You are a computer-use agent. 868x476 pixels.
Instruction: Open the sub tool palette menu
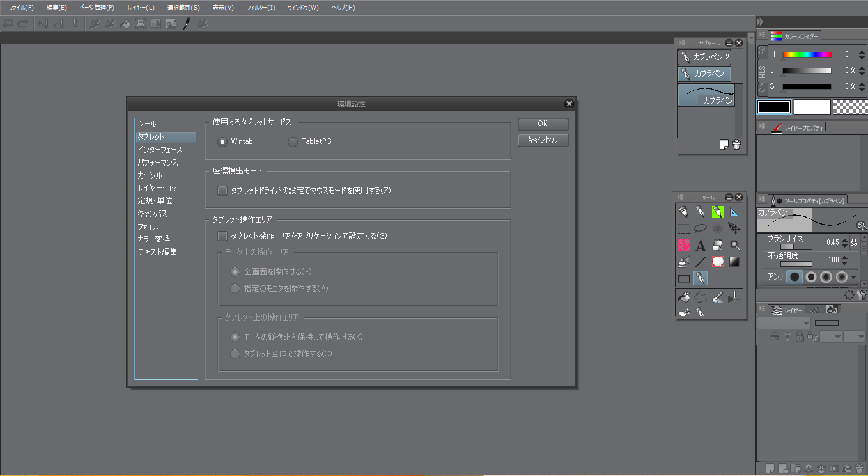683,43
